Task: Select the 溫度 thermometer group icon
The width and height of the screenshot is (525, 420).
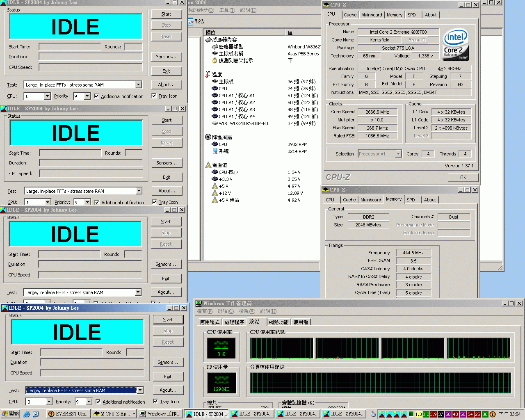Action: coord(208,74)
